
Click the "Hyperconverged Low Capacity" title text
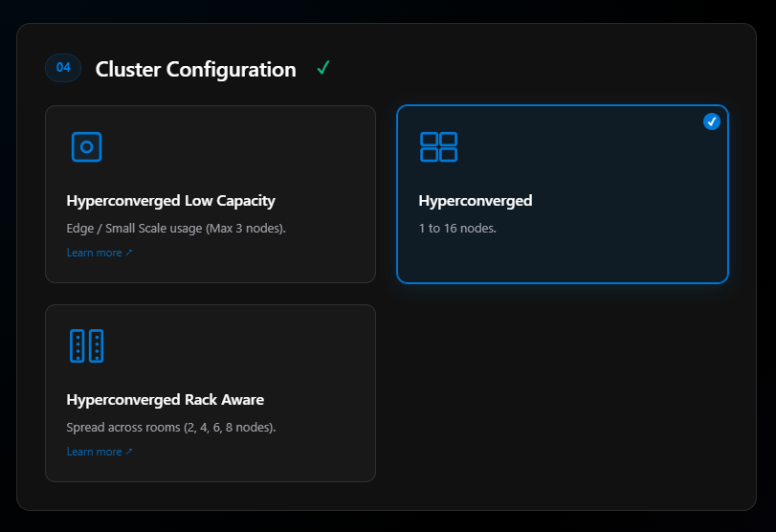point(170,201)
